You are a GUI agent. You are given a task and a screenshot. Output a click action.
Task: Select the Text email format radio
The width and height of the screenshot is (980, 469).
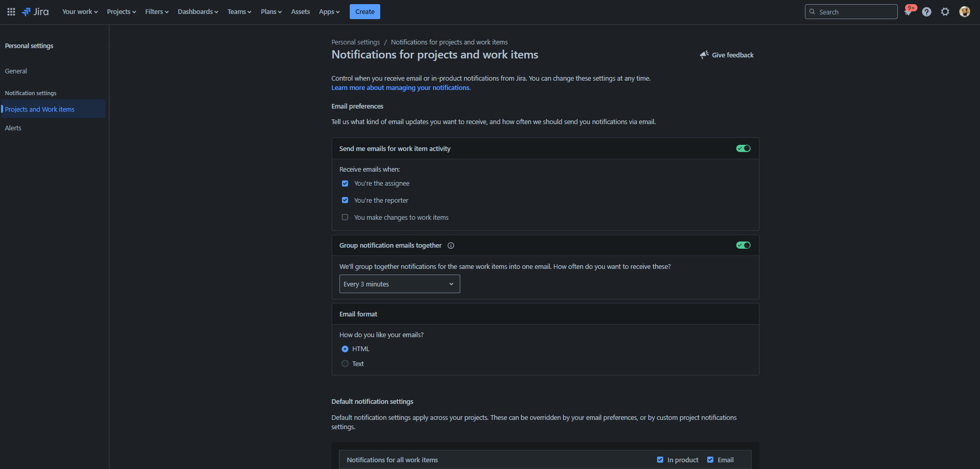click(x=345, y=364)
